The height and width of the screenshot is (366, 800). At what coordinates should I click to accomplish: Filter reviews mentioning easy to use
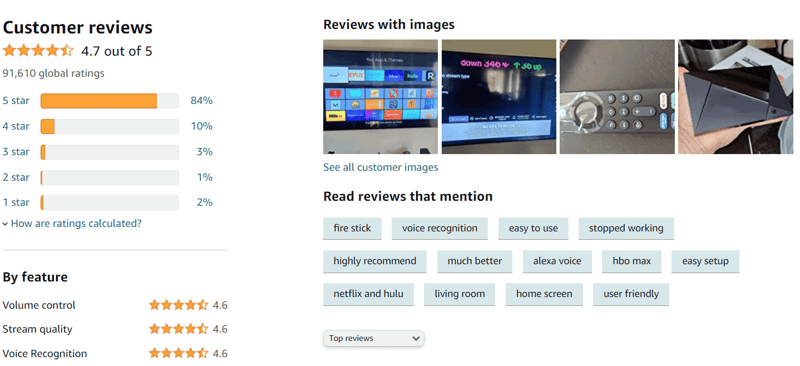pyautogui.click(x=533, y=228)
